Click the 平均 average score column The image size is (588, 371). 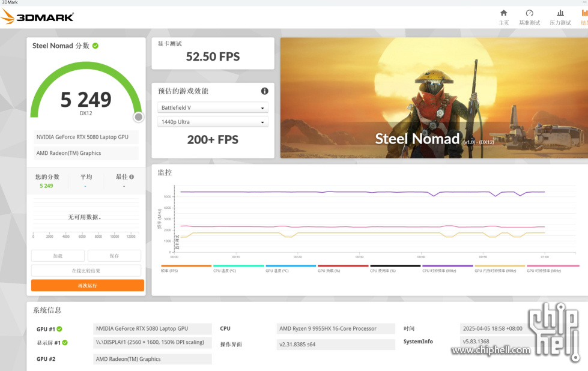click(86, 181)
